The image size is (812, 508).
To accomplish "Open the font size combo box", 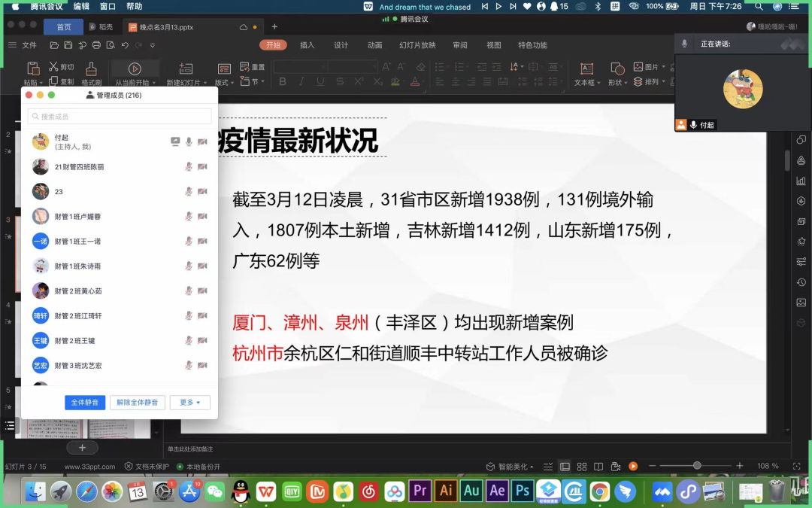I will pyautogui.click(x=353, y=66).
